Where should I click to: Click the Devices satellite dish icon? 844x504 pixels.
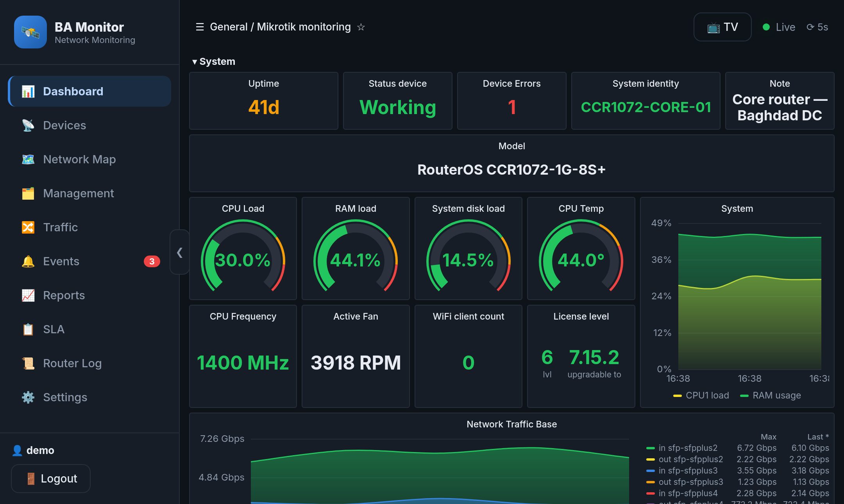coord(28,125)
